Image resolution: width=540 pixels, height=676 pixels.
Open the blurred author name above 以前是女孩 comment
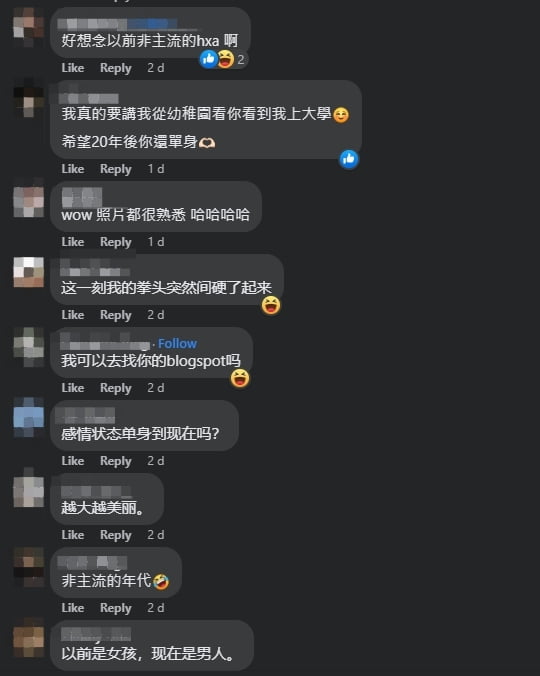(x=96, y=634)
